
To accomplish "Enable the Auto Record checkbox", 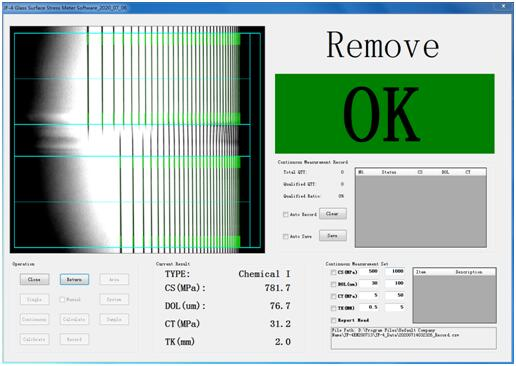I will pos(286,214).
